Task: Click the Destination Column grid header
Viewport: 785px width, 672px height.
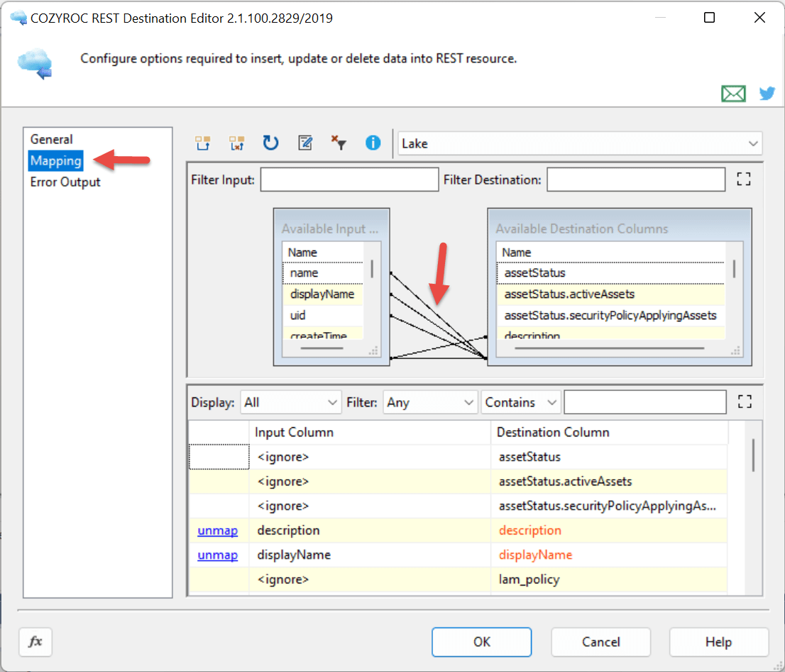Action: pyautogui.click(x=609, y=432)
